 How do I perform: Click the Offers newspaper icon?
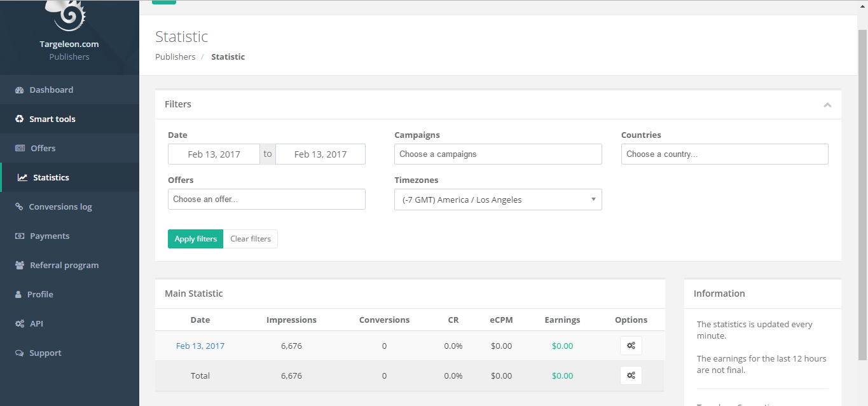point(20,149)
